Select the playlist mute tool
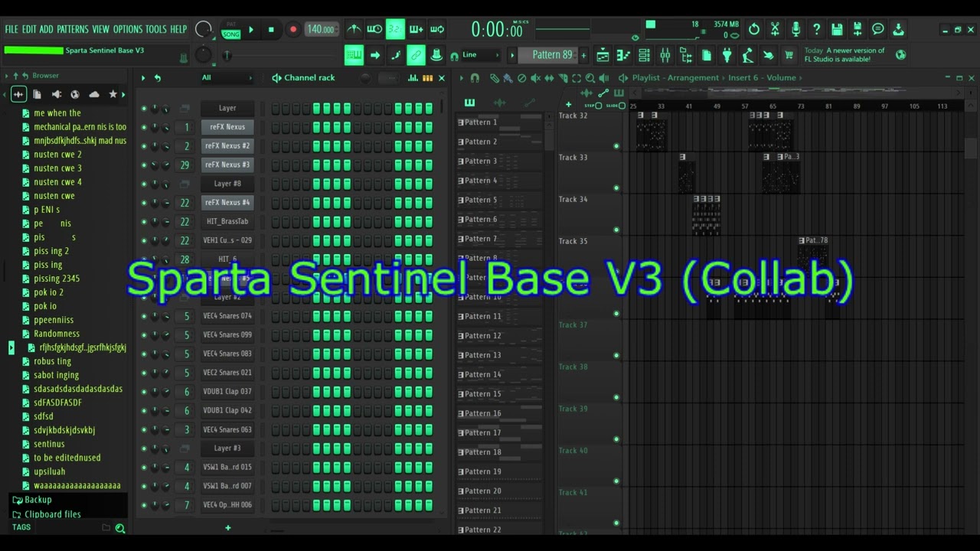The height and width of the screenshot is (551, 980). (x=535, y=78)
